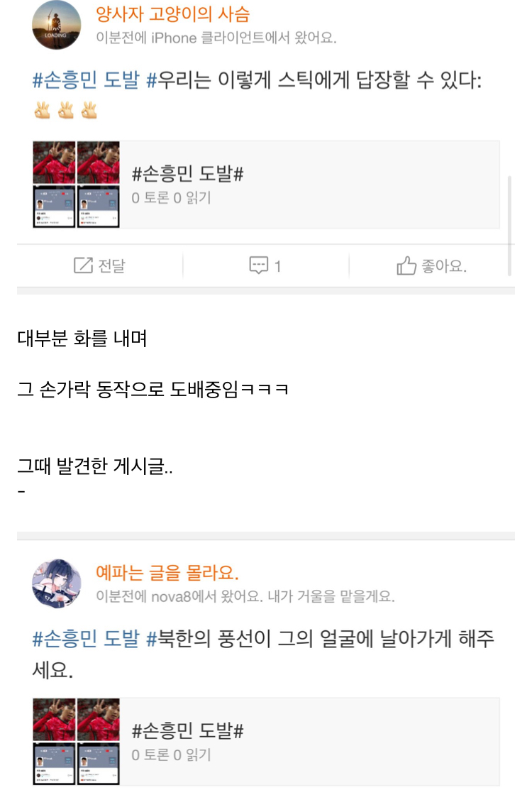Viewport: 532px width, 795px height.
Task: Click the 좋아요 like label
Action: click(444, 265)
